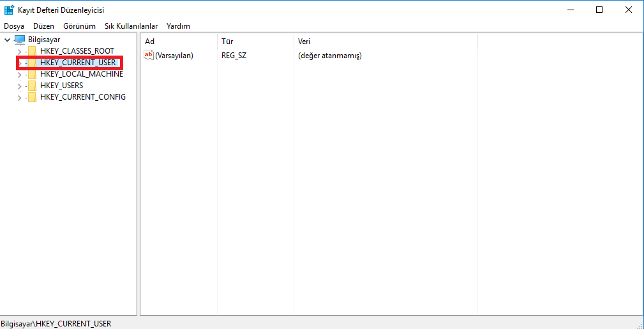Screen dimensions: 644x329
Task: Collapse the Bilgisayar root node
Action: point(7,40)
